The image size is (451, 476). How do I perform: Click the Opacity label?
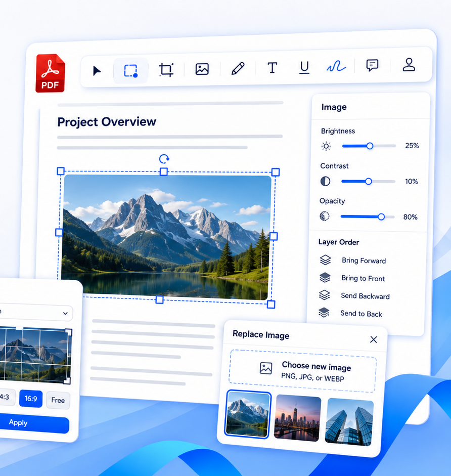tap(332, 201)
